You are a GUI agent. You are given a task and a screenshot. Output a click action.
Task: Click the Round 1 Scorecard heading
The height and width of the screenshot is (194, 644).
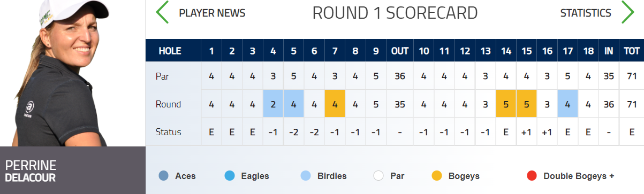click(x=395, y=13)
